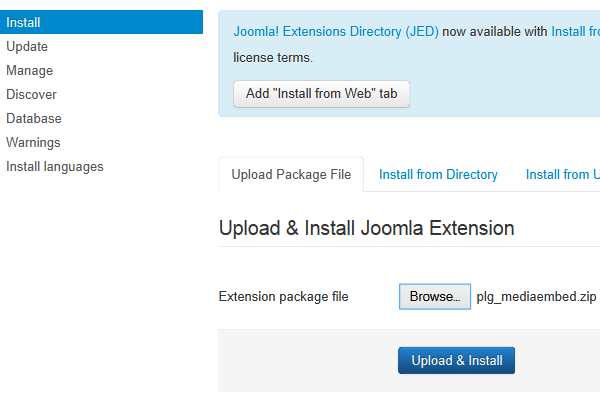Click the "license terms" text in the notice

pyautogui.click(x=272, y=57)
